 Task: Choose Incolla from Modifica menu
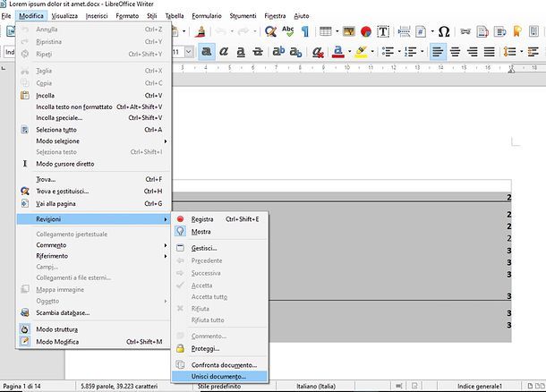93,96
